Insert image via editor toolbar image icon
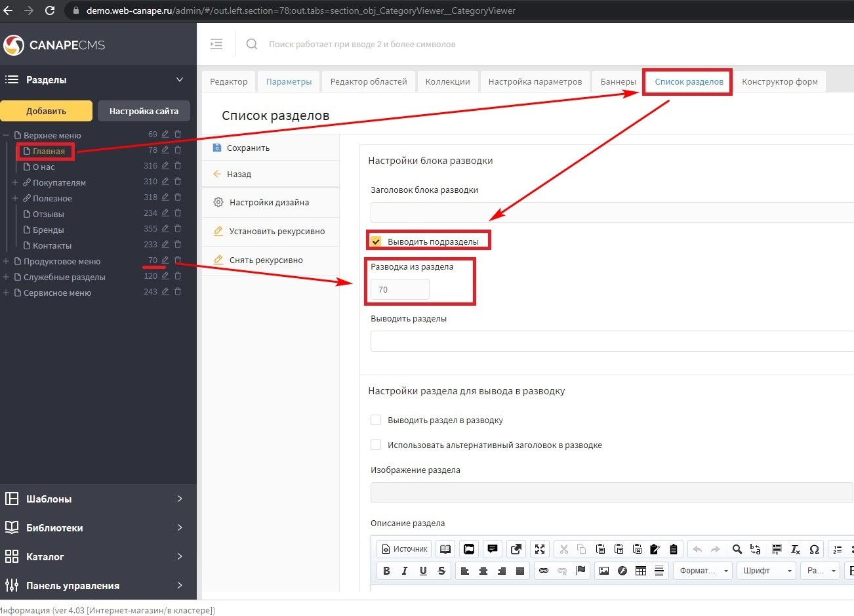Viewport: 854px width, 616px height. click(x=604, y=571)
